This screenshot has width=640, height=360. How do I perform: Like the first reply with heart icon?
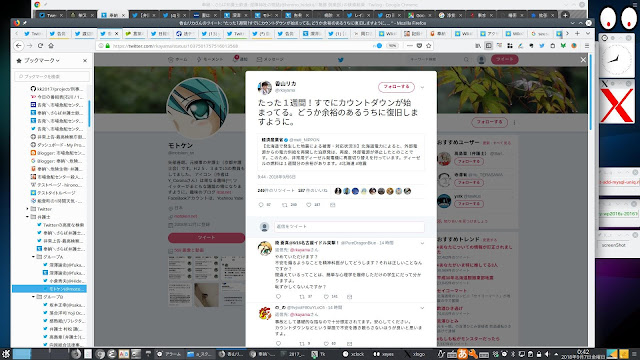tap(326, 297)
